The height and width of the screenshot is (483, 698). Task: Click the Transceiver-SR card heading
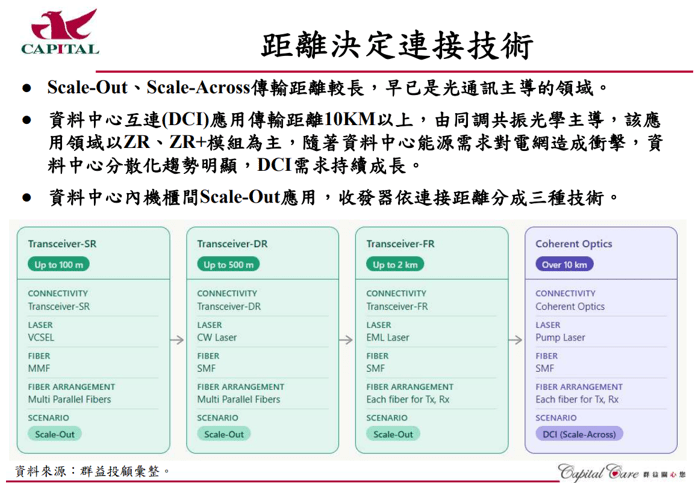tap(62, 244)
